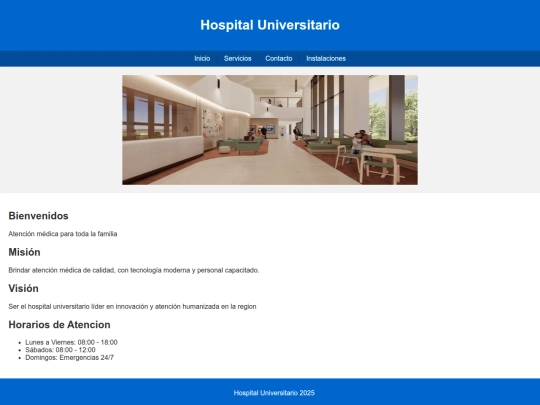Click the Atención médica para toda la familia text
This screenshot has height=405, width=540.
tap(63, 234)
